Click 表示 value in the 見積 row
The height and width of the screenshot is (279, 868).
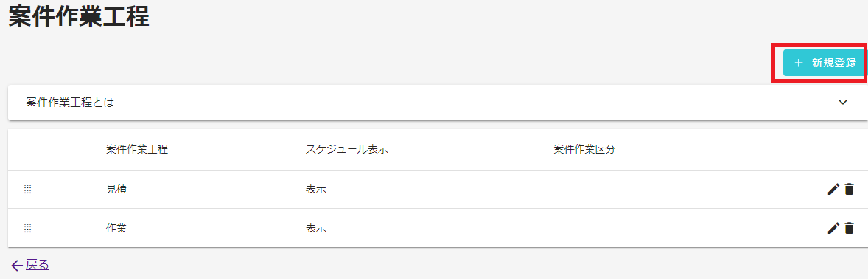[x=315, y=189]
